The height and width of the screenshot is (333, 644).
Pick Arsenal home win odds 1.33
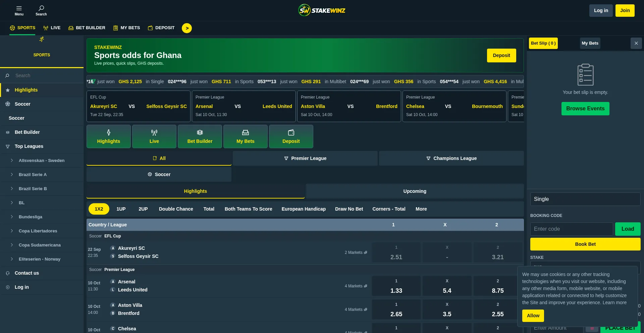click(396, 286)
